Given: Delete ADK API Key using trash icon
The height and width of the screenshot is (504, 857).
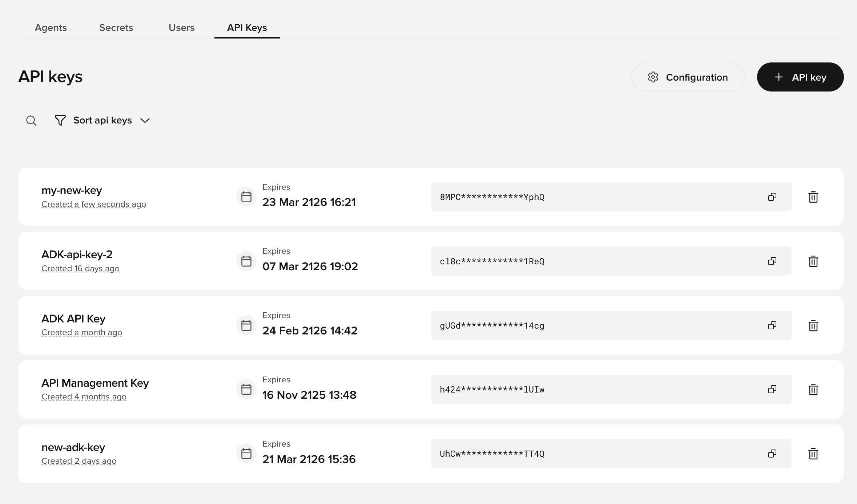Looking at the screenshot, I should pyautogui.click(x=814, y=325).
